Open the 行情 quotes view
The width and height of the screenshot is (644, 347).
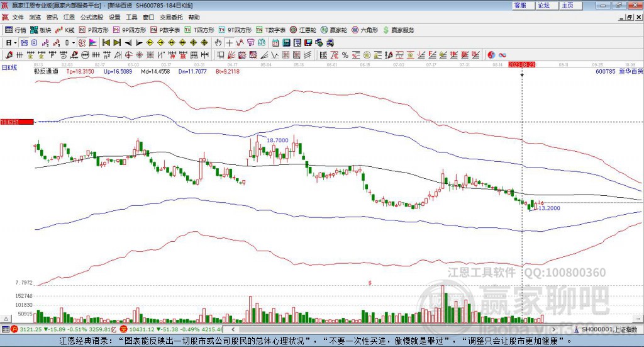(x=15, y=30)
